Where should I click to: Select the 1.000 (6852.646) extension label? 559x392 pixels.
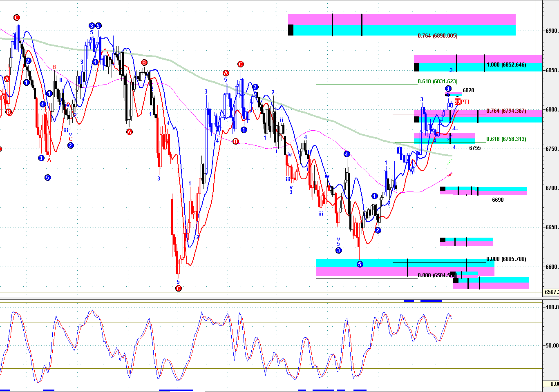coord(506,65)
